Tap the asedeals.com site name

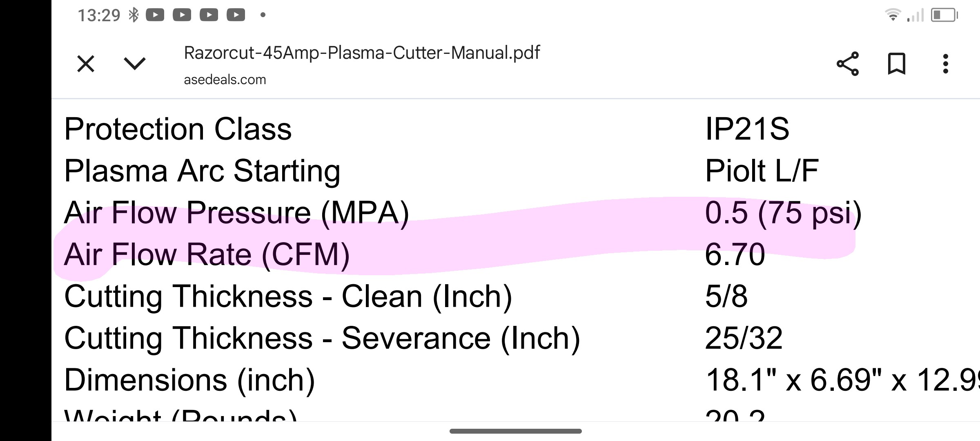(225, 80)
